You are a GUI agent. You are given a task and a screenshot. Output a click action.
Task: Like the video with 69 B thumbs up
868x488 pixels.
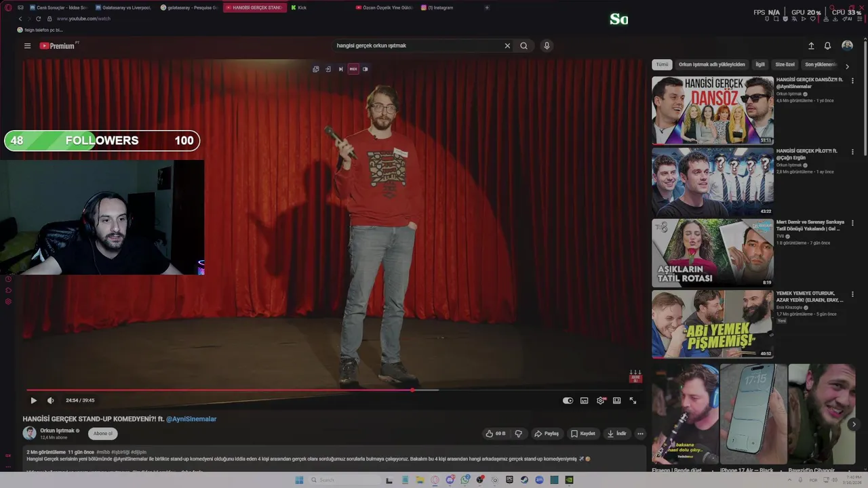[x=495, y=434]
